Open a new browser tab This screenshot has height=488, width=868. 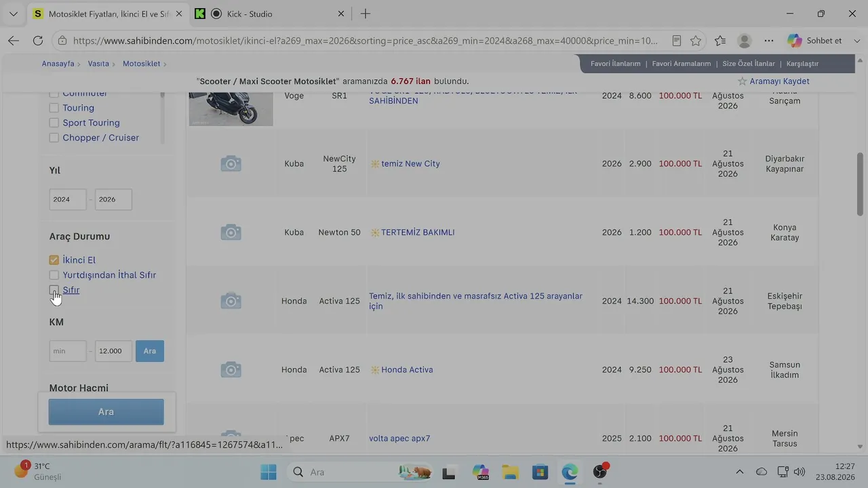366,14
